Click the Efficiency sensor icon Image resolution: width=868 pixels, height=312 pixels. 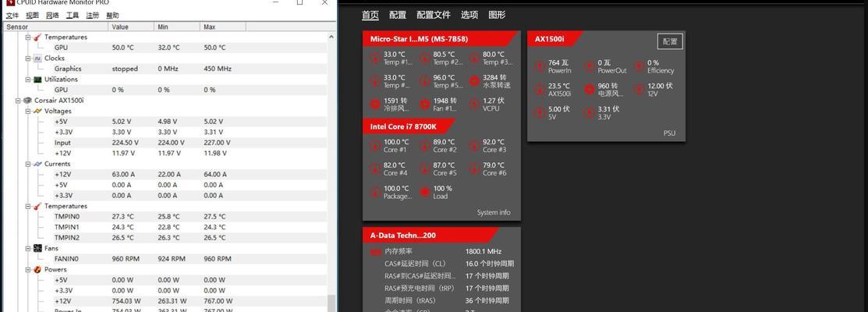point(639,66)
